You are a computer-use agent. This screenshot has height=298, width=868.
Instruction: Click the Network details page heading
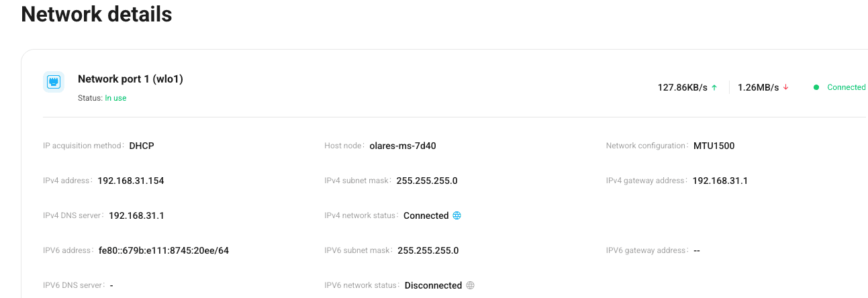click(97, 14)
